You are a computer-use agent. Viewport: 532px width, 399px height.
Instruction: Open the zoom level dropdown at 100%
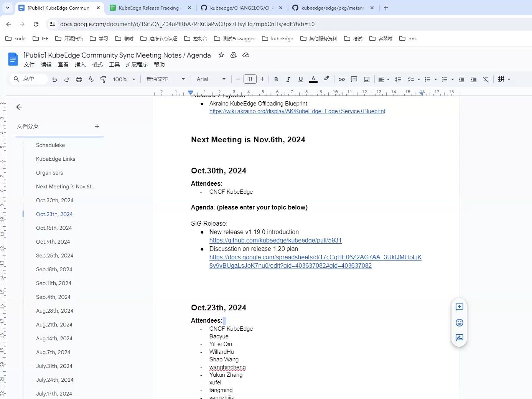pos(124,79)
